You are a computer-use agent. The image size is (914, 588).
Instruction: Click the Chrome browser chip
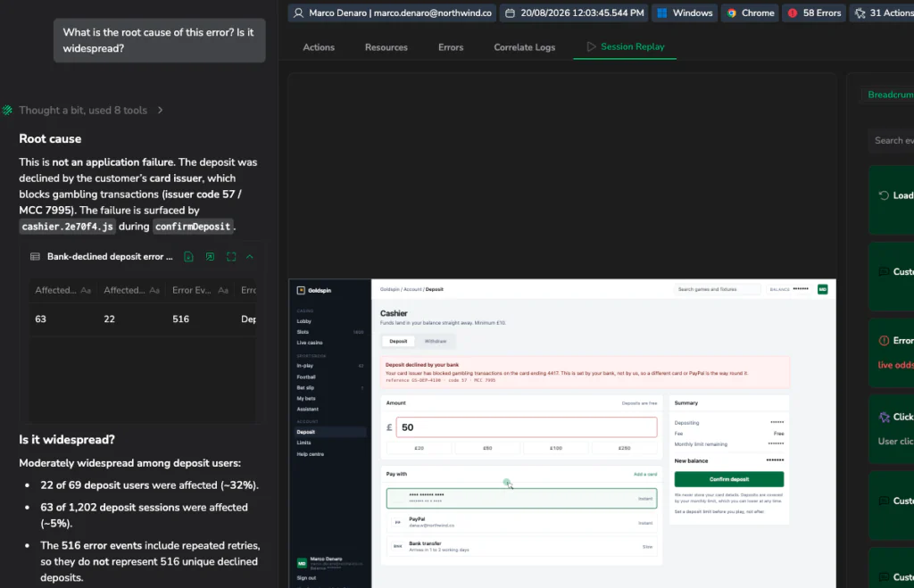750,12
